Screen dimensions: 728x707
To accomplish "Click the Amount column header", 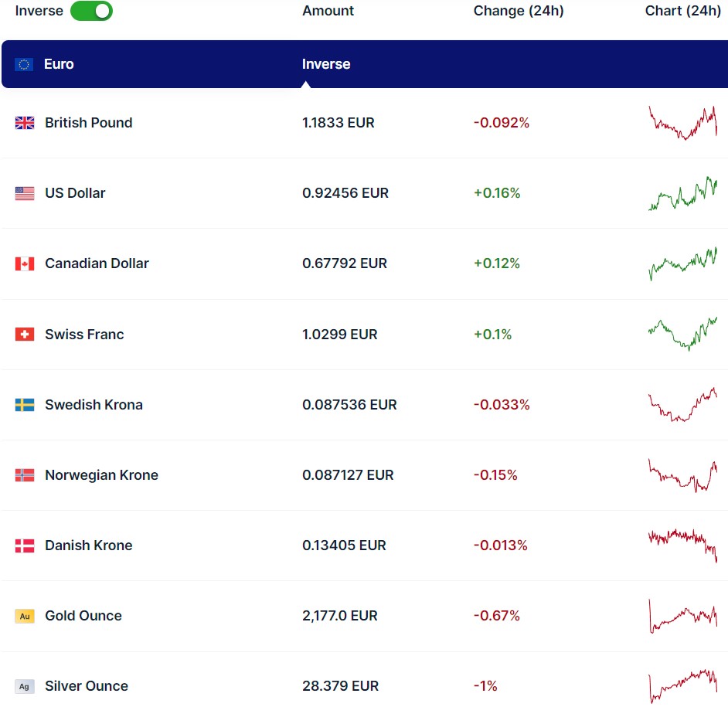I will (x=328, y=11).
